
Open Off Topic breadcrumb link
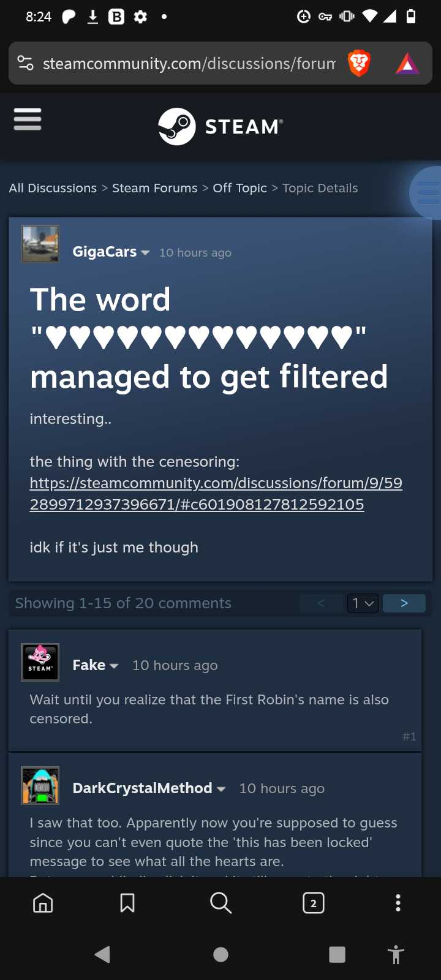[x=240, y=188]
